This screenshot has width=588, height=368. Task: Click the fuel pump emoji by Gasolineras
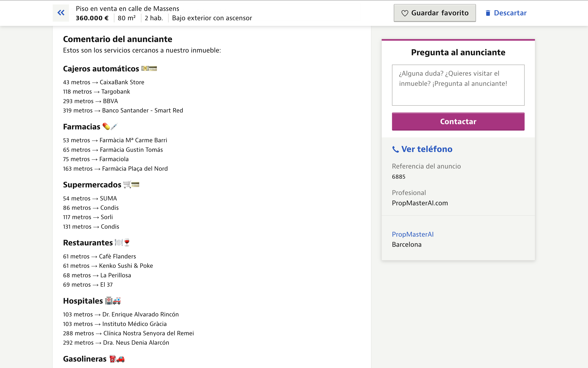(x=113, y=359)
